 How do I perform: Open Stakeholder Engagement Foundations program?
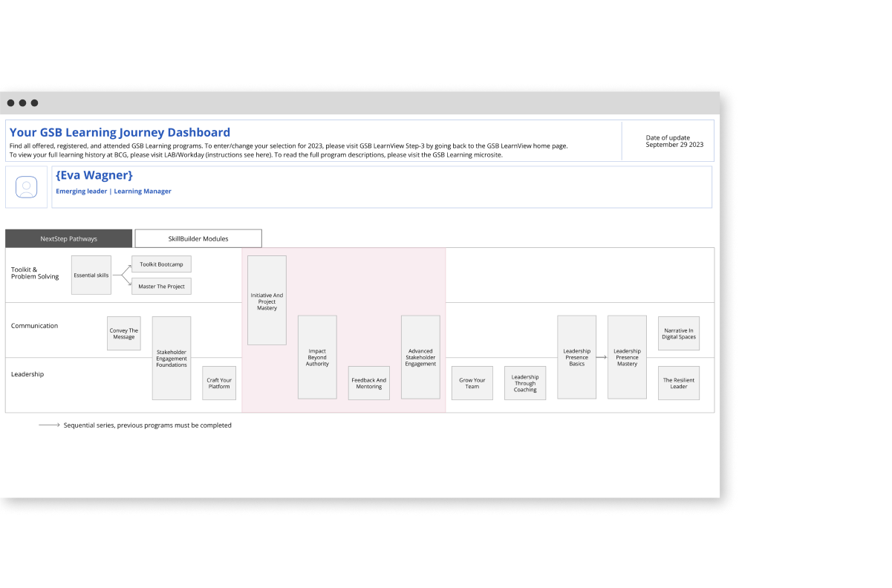tap(172, 358)
